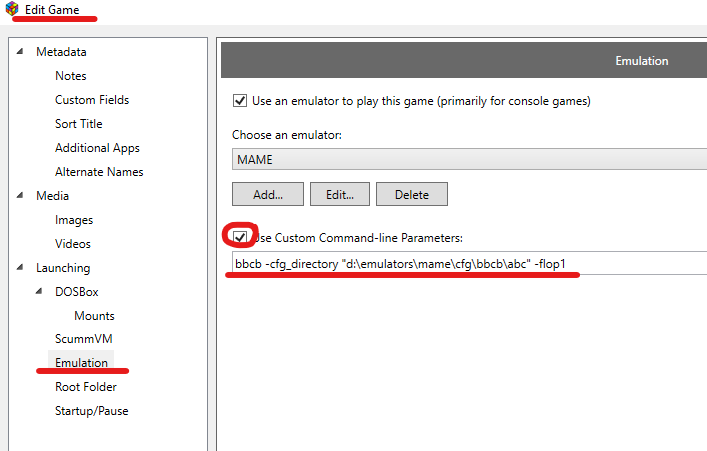Collapse the Metadata tree section
Image resolution: width=707 pixels, height=451 pixels.
pyautogui.click(x=20, y=51)
